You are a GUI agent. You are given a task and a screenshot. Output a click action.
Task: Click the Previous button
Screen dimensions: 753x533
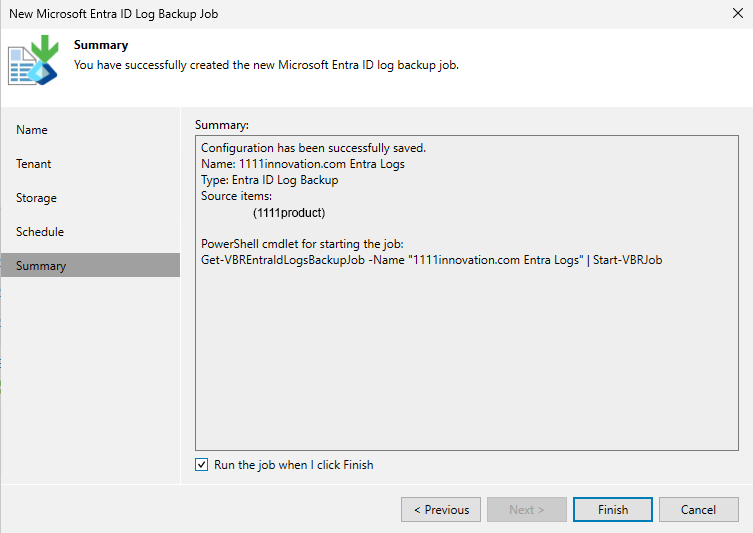click(441, 509)
